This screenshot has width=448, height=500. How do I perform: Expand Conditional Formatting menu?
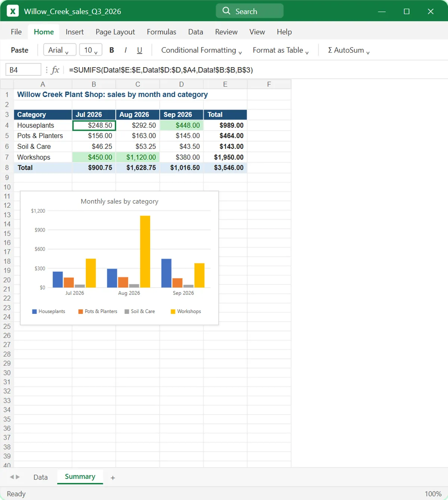coord(202,50)
